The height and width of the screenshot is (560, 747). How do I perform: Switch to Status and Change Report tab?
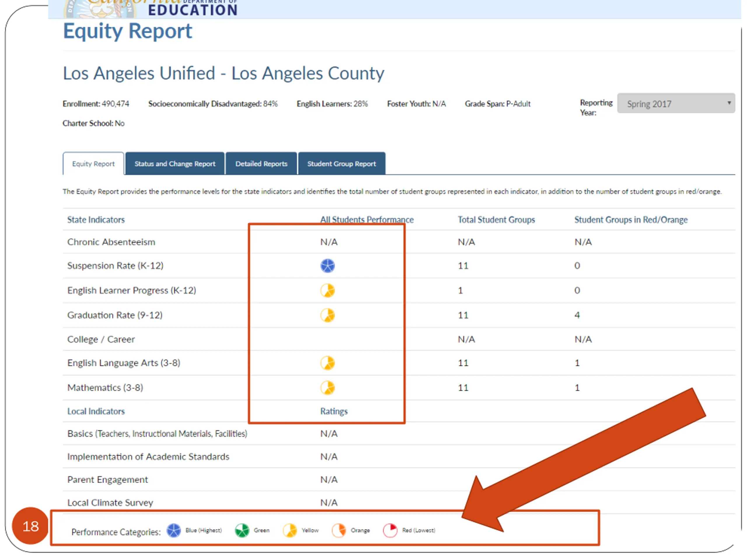[174, 164]
